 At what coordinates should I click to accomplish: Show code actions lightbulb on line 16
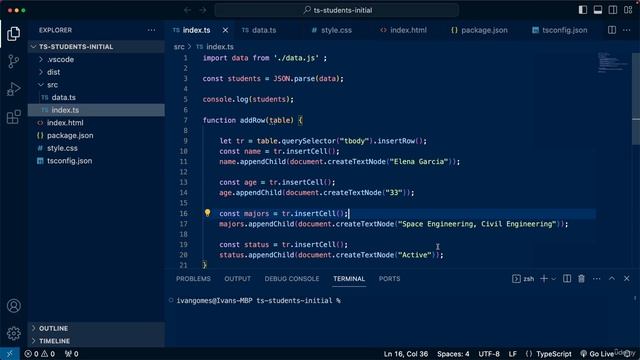207,213
